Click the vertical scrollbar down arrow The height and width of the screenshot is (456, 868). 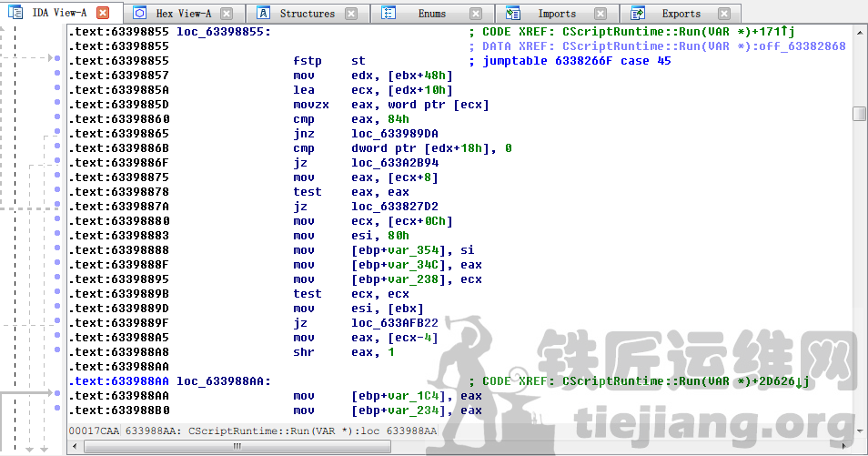click(860, 431)
